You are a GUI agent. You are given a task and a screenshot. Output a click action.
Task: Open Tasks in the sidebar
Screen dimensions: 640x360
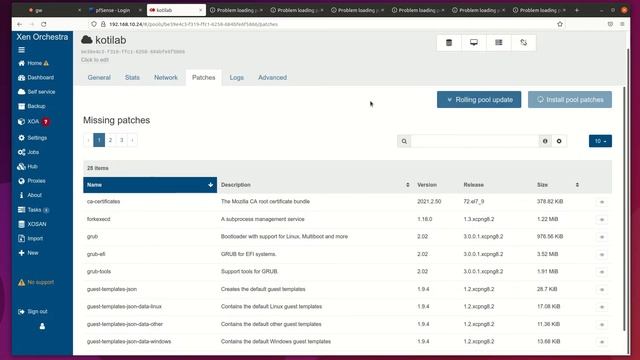coord(33,210)
